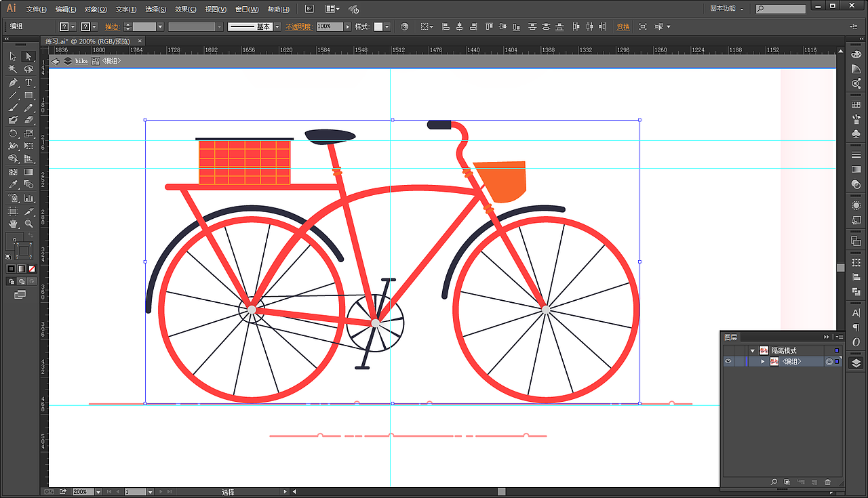868x498 pixels.
Task: Select the Pencil tool
Action: 28,108
